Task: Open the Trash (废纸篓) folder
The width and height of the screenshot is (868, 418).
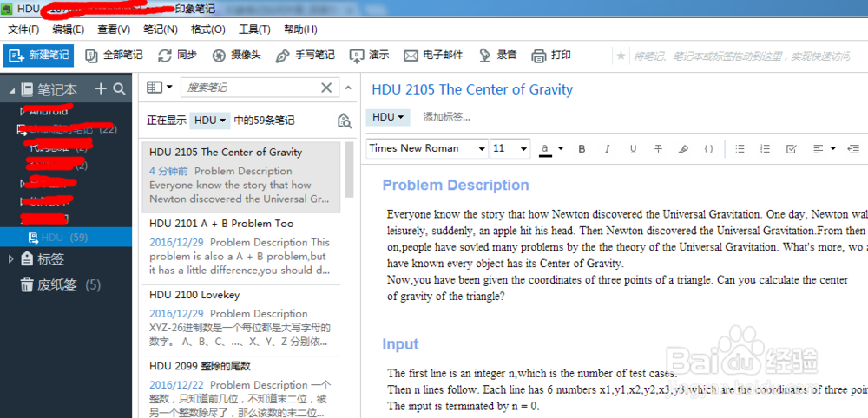Action: tap(61, 285)
